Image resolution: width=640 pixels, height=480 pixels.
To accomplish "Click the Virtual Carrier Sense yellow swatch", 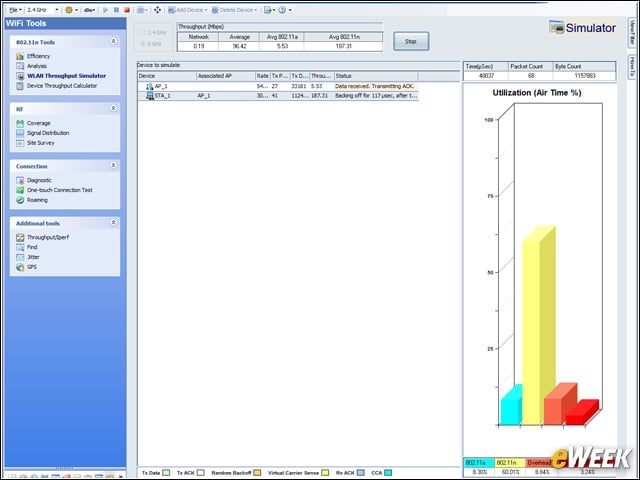I will click(x=325, y=473).
